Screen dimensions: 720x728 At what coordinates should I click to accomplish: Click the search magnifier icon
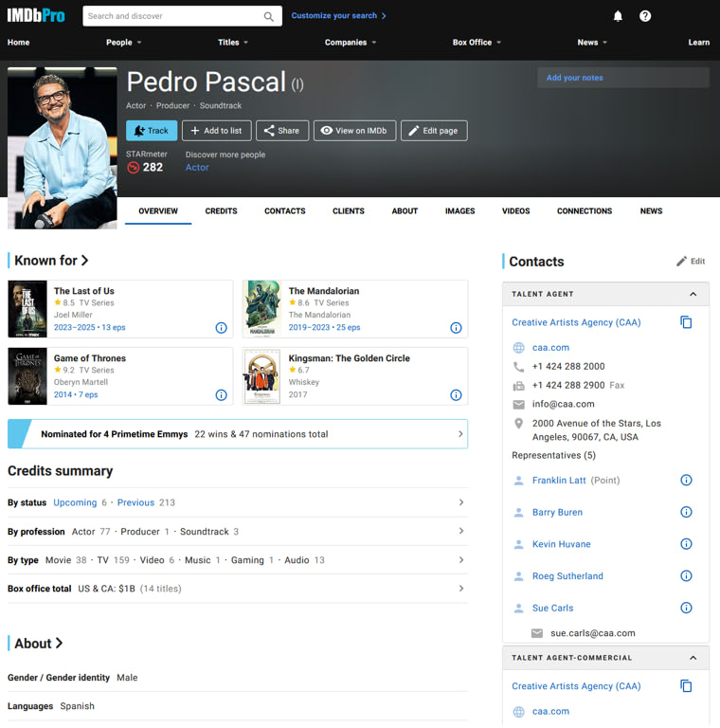coord(269,16)
